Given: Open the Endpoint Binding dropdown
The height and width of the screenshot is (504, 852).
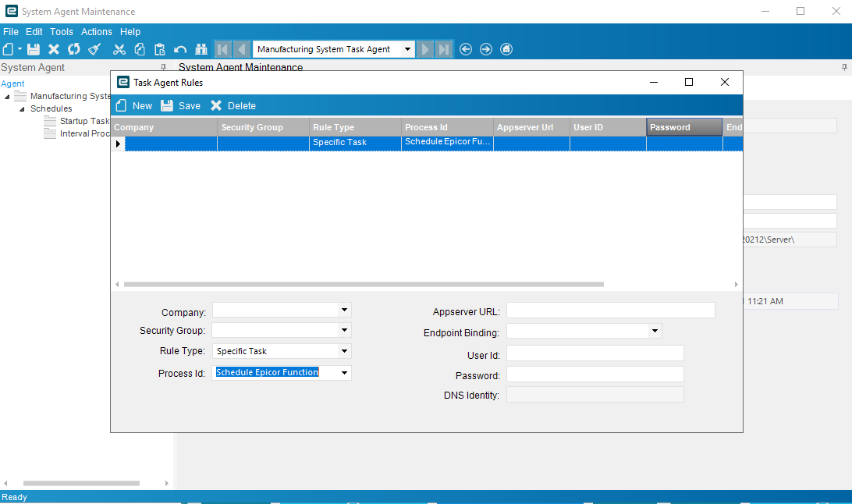Looking at the screenshot, I should 655,331.
